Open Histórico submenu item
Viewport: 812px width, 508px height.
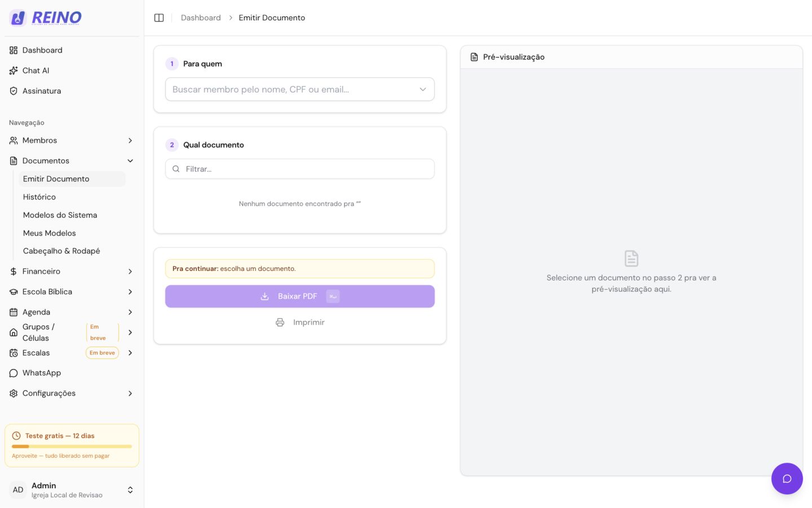coord(72,197)
